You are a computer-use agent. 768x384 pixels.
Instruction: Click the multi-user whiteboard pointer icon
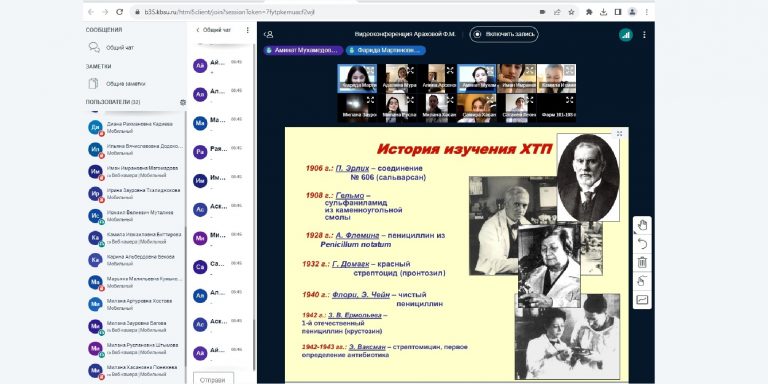pyautogui.click(x=642, y=281)
